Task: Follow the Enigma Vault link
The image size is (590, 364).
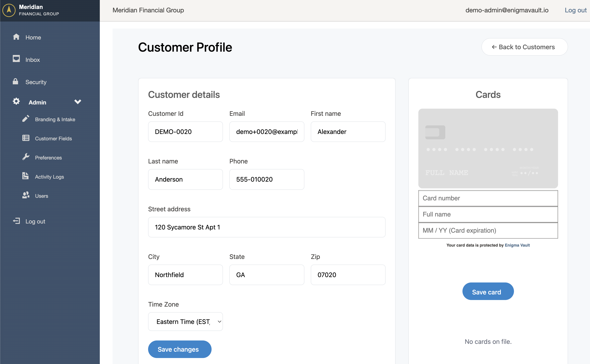Action: [x=517, y=245]
